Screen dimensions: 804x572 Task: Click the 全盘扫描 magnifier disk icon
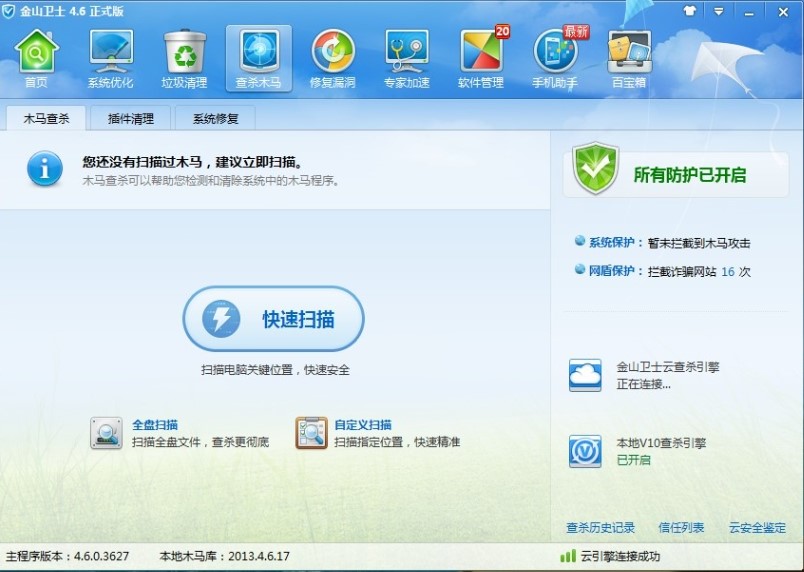(x=106, y=433)
